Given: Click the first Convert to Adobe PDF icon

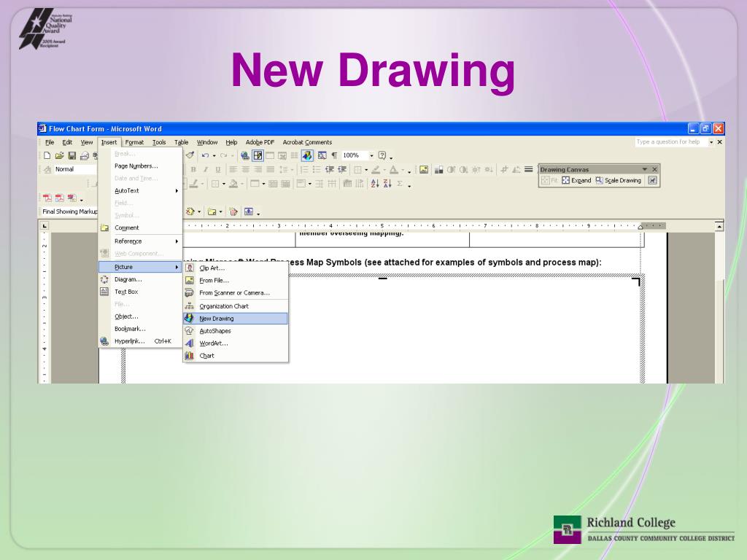Looking at the screenshot, I should click(47, 198).
